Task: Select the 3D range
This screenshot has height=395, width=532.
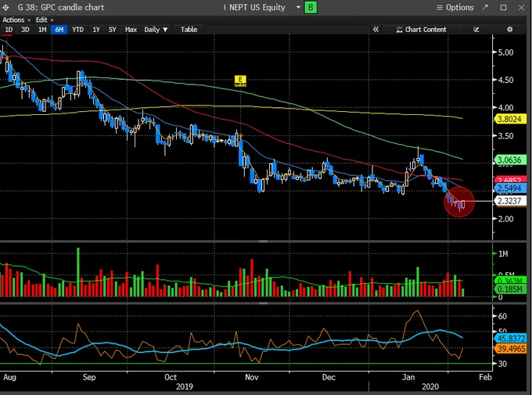Action: coord(25,30)
